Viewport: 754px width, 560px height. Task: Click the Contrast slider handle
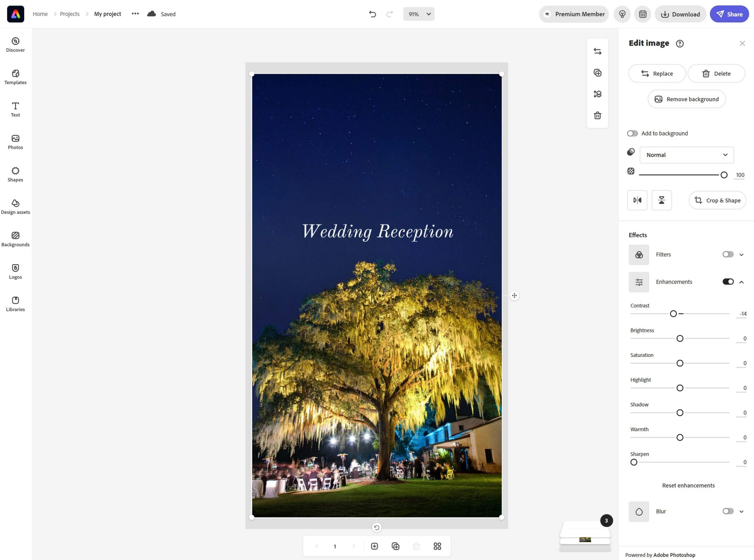(673, 314)
